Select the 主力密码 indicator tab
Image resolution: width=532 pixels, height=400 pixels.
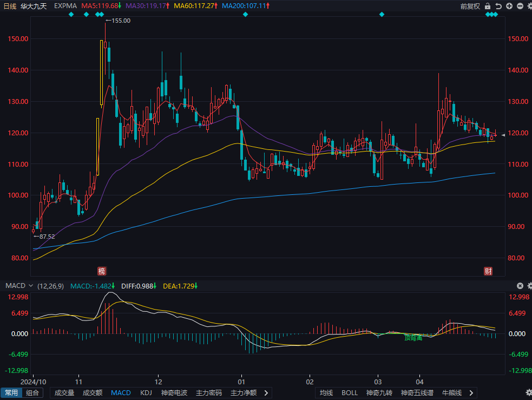209,392
